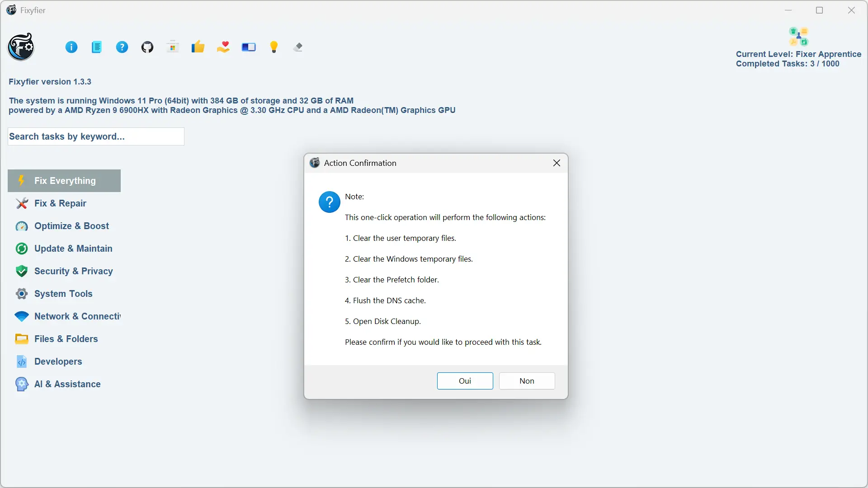The image size is (868, 488).
Task: Click '5. Open Disk Cleanup.' line
Action: coord(383,321)
